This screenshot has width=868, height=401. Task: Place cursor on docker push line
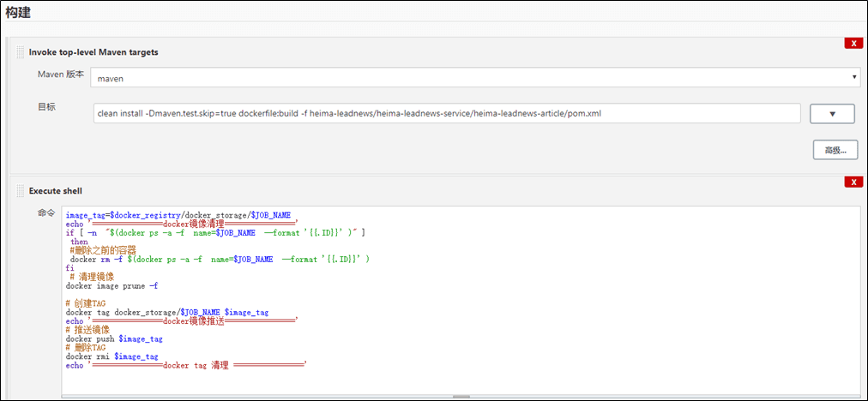coord(114,338)
